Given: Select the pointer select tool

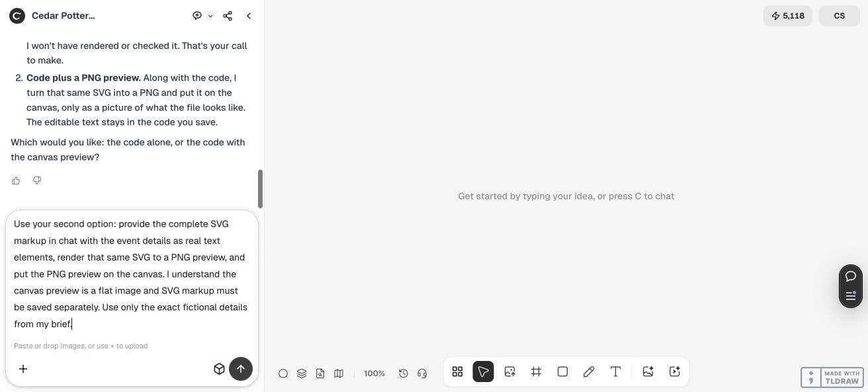Looking at the screenshot, I should point(483,372).
